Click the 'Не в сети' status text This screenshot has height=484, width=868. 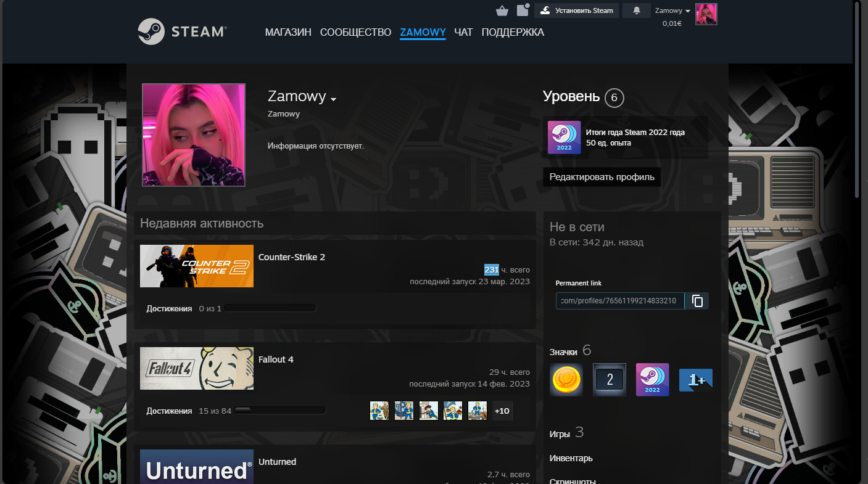577,227
